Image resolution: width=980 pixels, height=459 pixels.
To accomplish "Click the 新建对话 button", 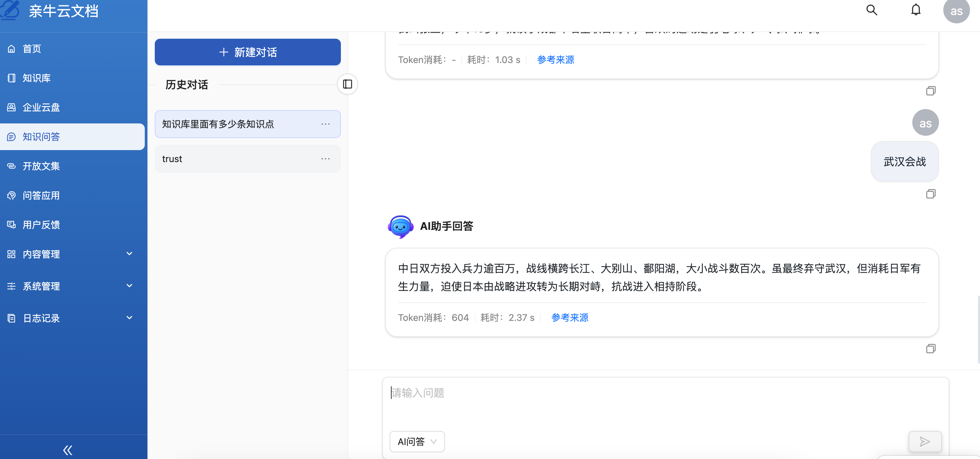I will click(x=247, y=52).
